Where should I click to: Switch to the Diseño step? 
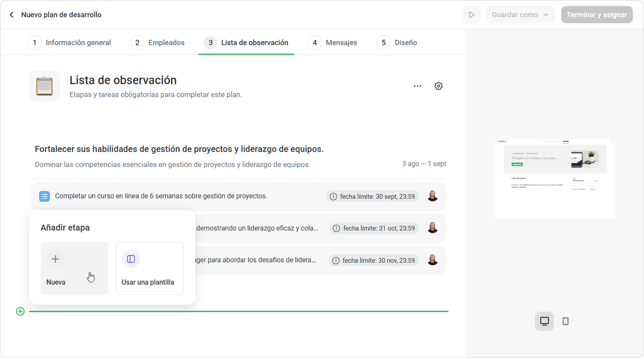point(397,42)
